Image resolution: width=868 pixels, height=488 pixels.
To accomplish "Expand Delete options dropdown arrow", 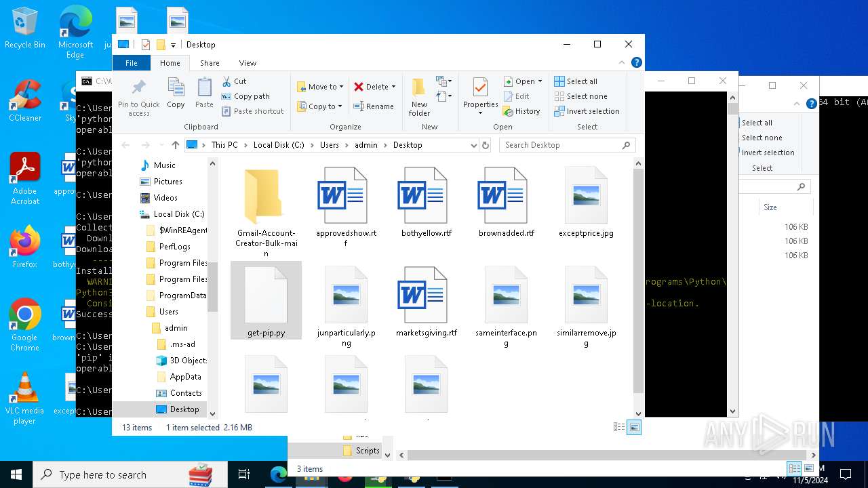I will pos(393,87).
